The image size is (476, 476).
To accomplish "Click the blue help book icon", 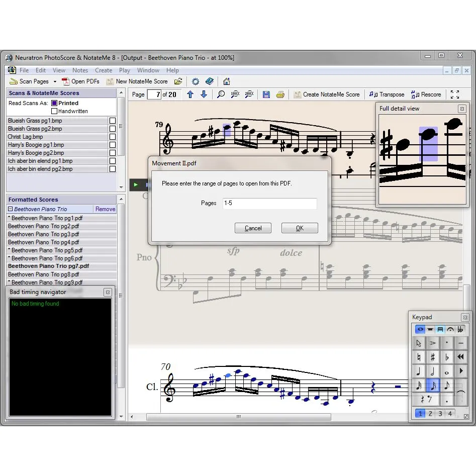I will tap(210, 81).
